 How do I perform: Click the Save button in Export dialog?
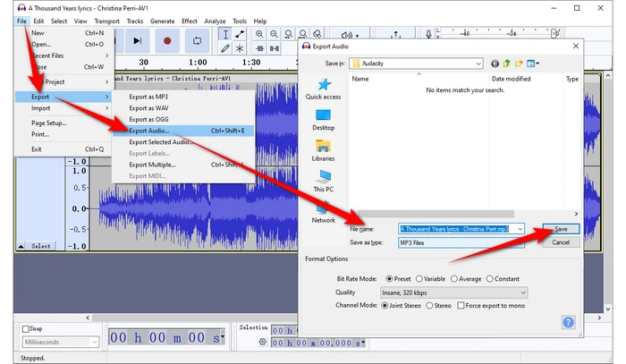pos(561,229)
